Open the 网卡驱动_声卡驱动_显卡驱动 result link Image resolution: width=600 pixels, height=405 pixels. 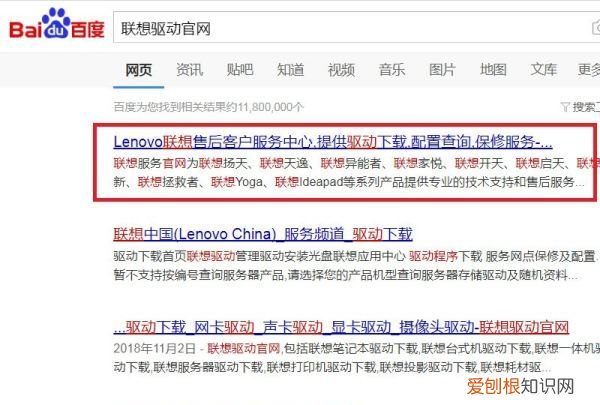(x=341, y=327)
